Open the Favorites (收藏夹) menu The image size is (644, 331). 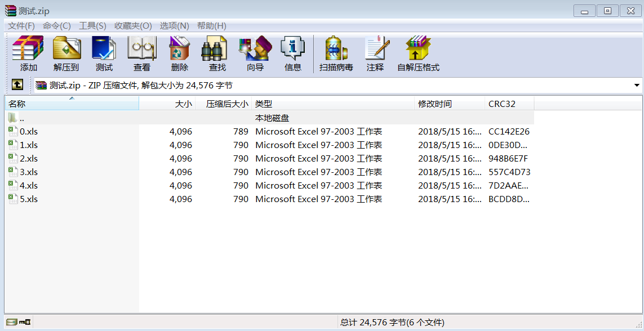coord(133,26)
